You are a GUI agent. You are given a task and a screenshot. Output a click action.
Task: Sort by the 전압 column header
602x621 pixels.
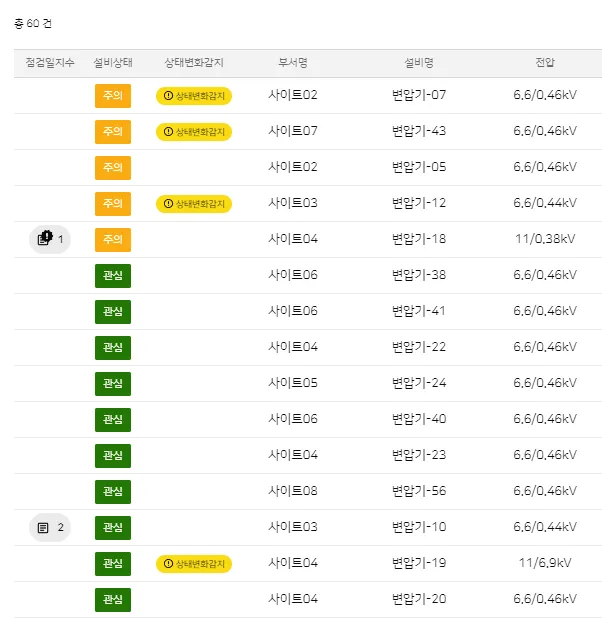(545, 63)
